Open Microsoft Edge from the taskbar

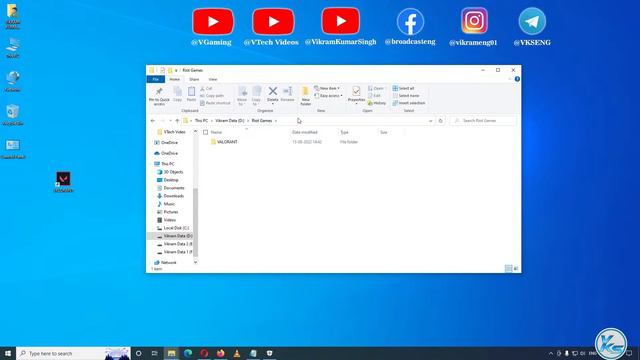188,353
